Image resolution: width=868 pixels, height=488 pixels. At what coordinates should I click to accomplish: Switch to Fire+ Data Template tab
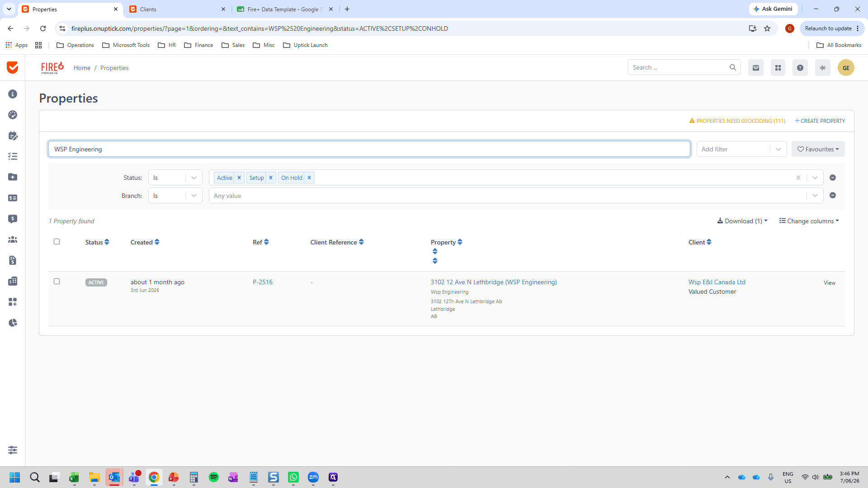coord(285,9)
